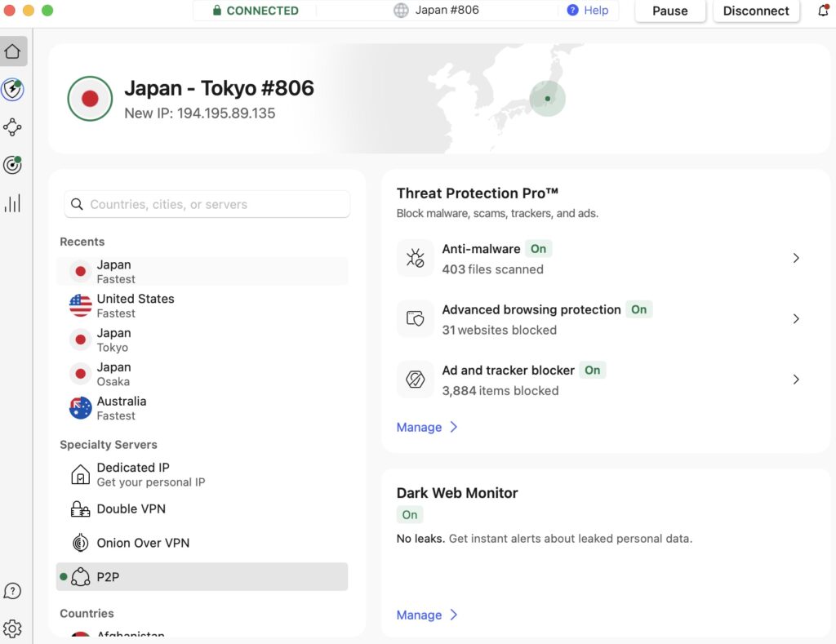The width and height of the screenshot is (836, 644).
Task: Click the countries search field
Action: click(207, 204)
